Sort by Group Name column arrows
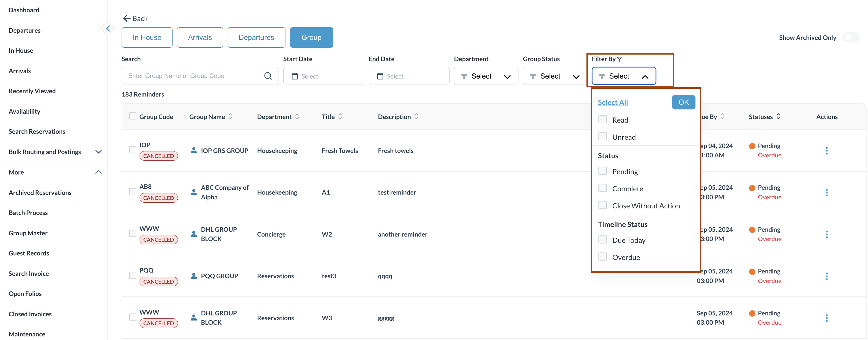Screen dimensions: 868x340 (231, 116)
